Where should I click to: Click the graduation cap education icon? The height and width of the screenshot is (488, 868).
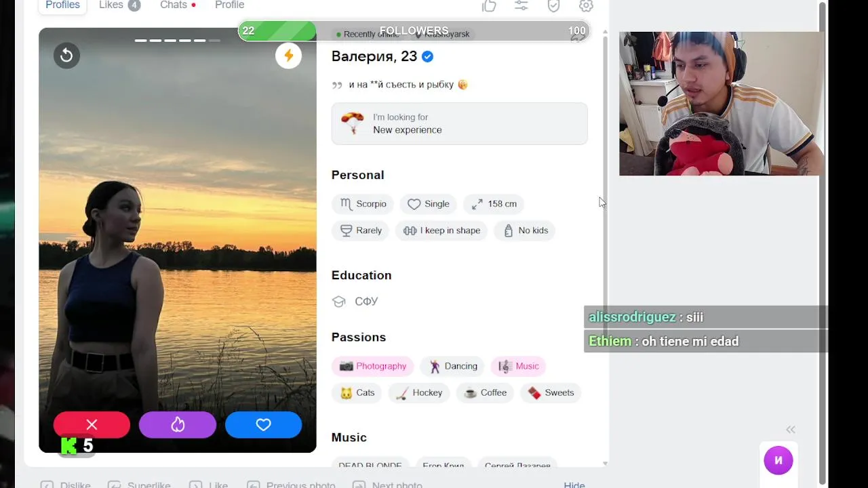tap(339, 302)
